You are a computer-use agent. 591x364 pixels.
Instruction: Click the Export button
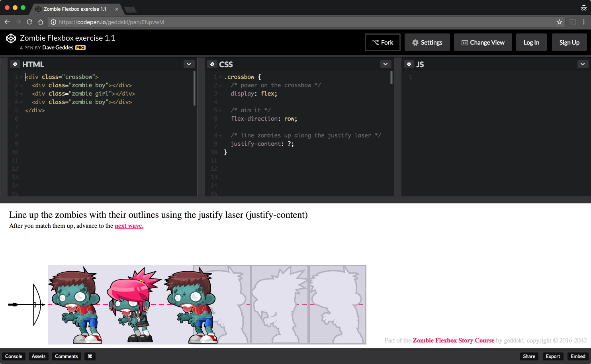coord(553,356)
